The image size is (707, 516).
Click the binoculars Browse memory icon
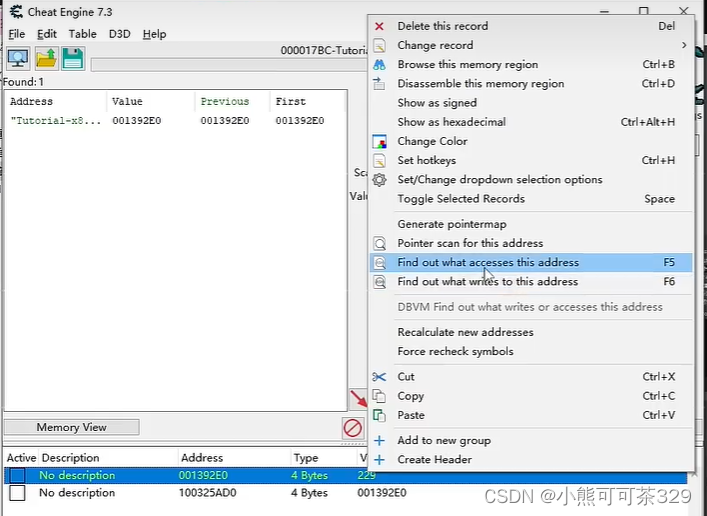379,64
